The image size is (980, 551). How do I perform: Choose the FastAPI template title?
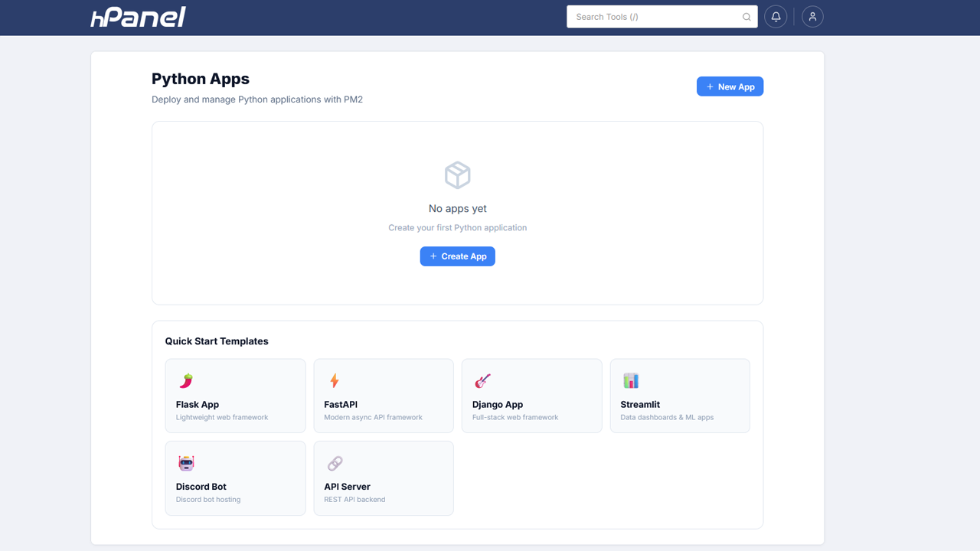coord(341,404)
